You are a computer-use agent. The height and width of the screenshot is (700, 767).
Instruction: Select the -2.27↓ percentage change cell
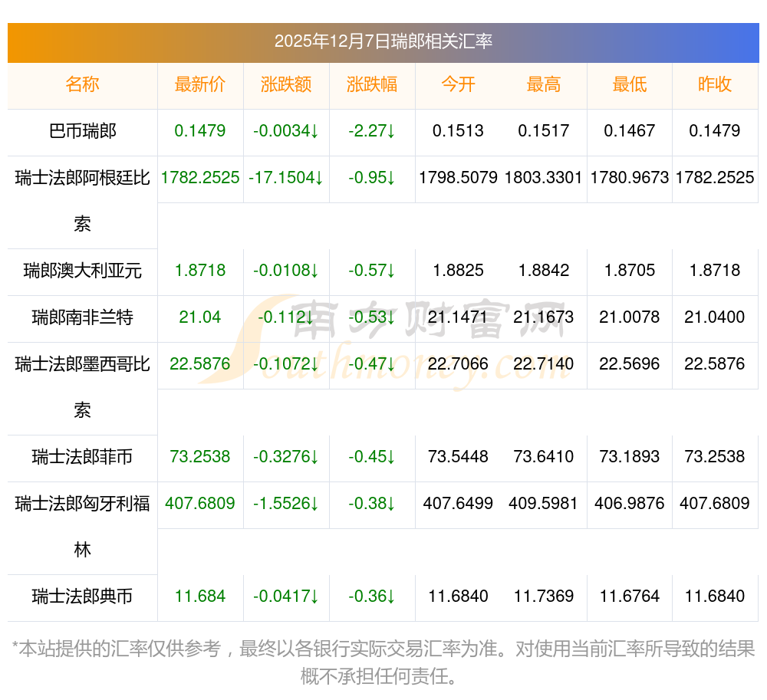tap(372, 131)
